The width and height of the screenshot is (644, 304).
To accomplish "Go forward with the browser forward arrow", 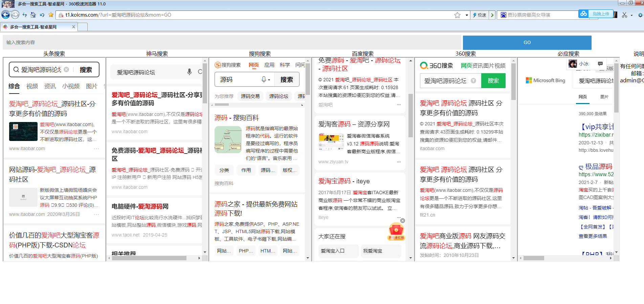I will coord(15,15).
